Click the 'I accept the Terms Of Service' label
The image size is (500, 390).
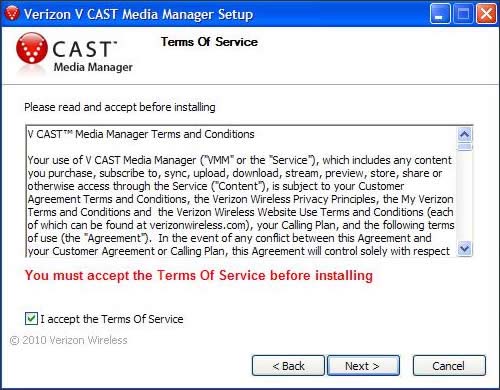coord(112,319)
